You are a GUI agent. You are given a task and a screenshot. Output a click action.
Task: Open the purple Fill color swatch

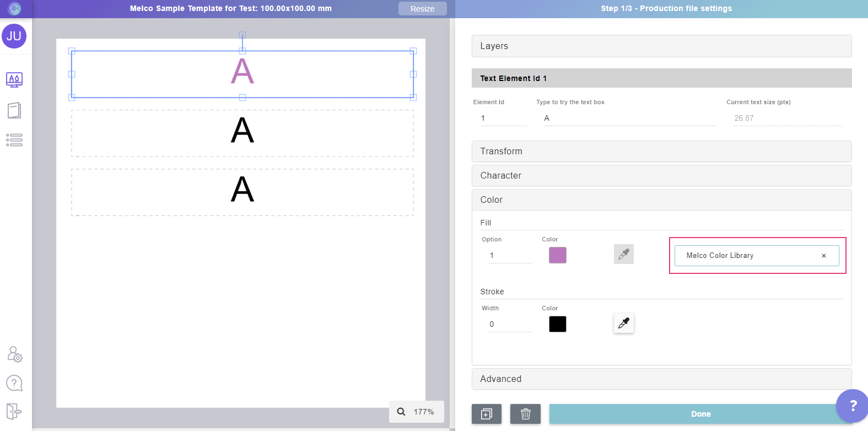click(557, 255)
